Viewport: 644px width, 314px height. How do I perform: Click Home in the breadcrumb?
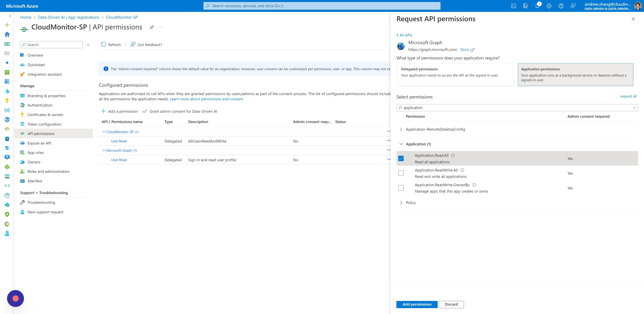[x=26, y=17]
